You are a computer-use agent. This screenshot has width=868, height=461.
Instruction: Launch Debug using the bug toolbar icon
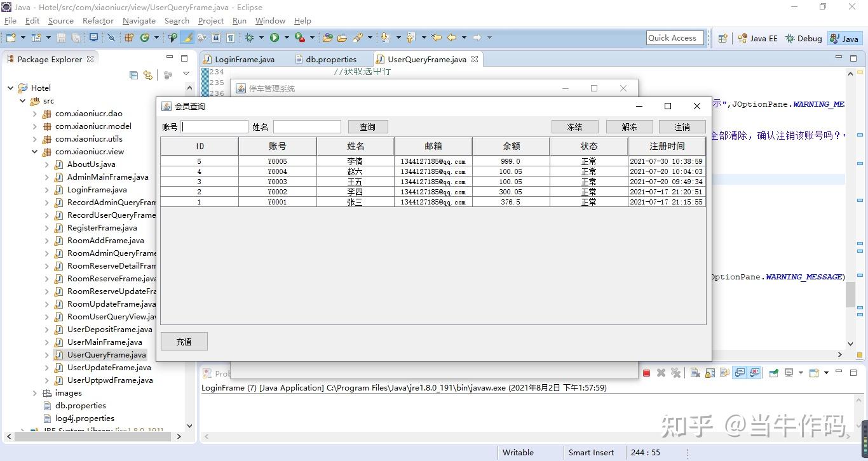pyautogui.click(x=250, y=38)
